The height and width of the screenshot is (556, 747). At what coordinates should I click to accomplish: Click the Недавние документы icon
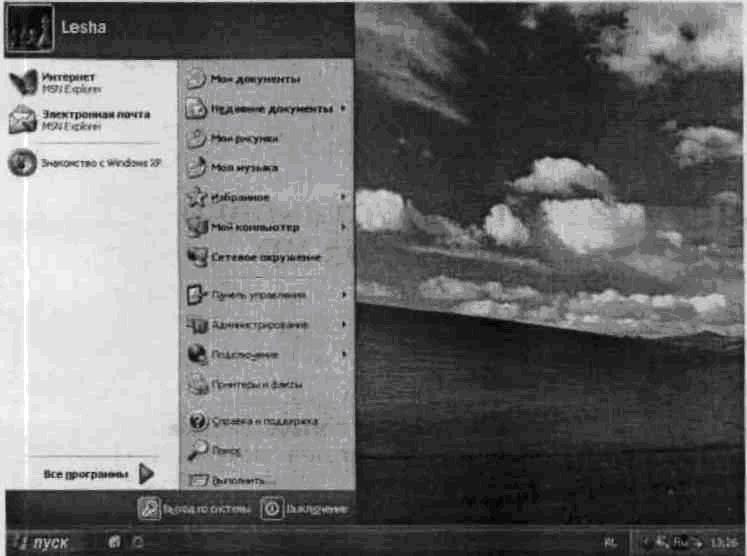click(196, 108)
